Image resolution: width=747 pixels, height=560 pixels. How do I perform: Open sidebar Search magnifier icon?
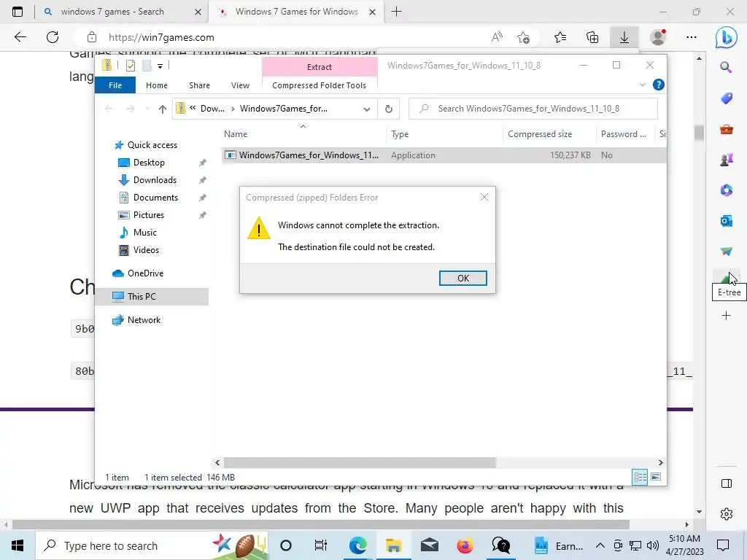point(726,68)
